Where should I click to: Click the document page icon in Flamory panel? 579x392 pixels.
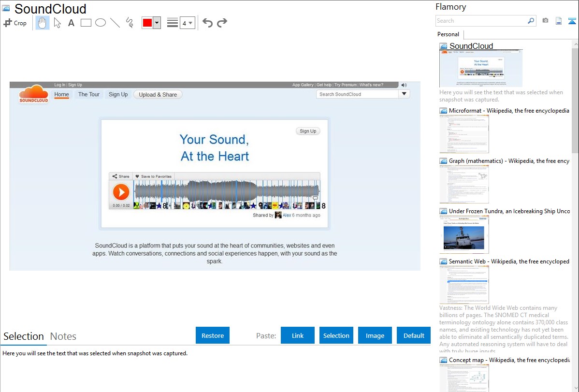(x=559, y=21)
